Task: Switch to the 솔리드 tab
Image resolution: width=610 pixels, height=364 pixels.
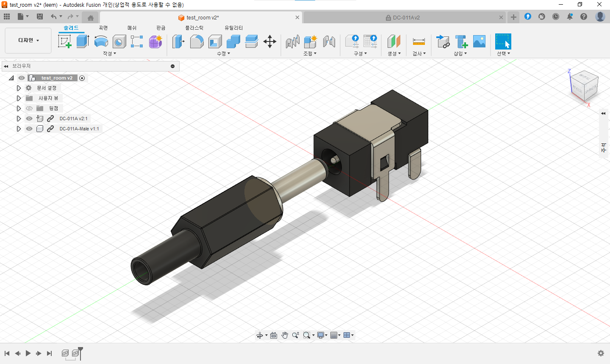Action: (71, 28)
